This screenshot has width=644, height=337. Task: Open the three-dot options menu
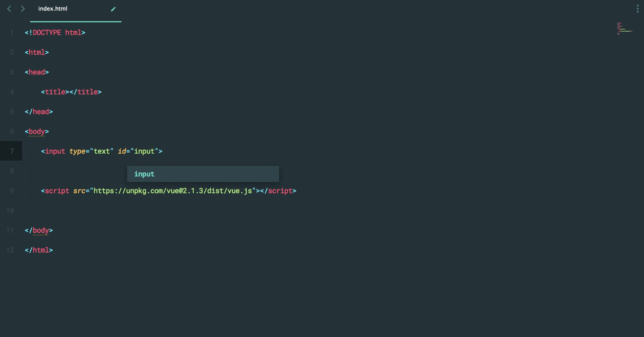pos(637,9)
